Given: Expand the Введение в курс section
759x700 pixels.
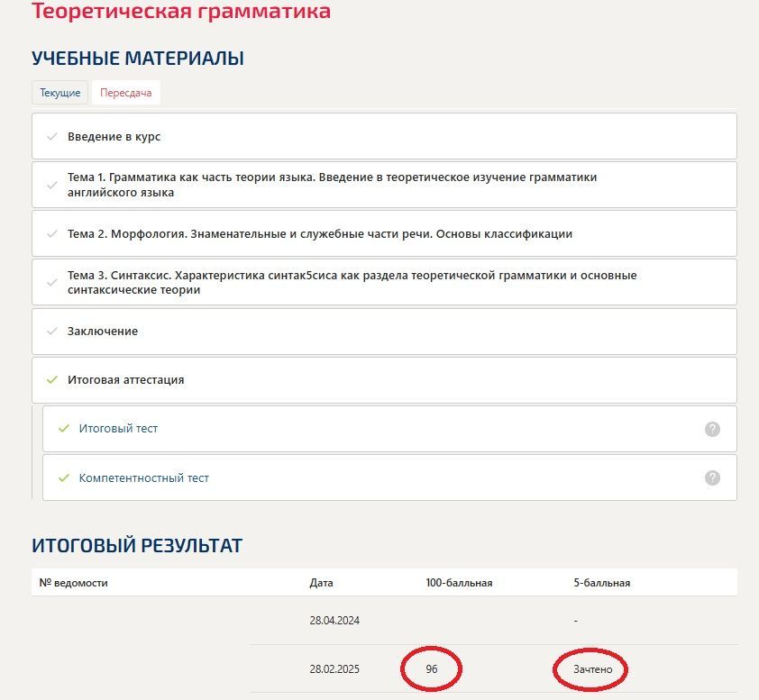Looking at the screenshot, I should [x=384, y=136].
